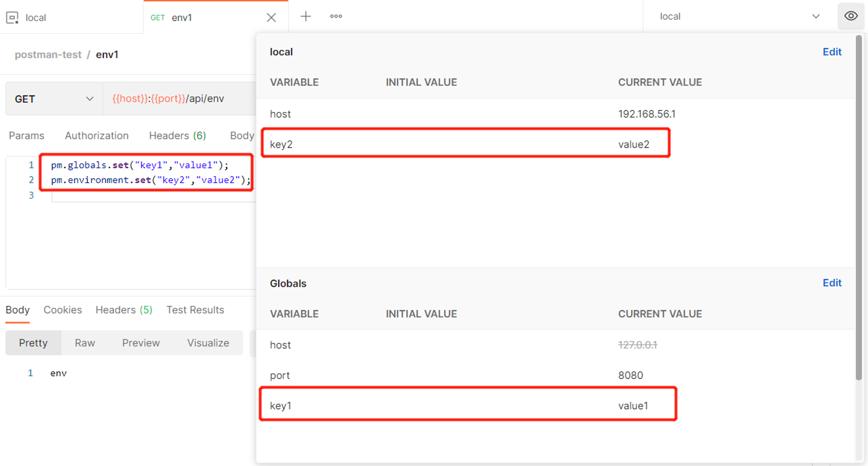Select the Preview response view
868x466 pixels.
point(141,343)
